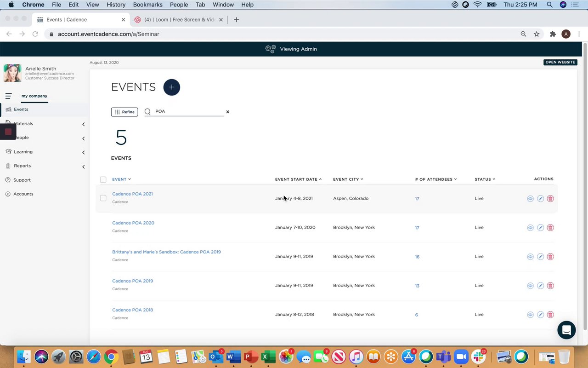Open the Bookmarks menu in menu bar
This screenshot has width=588, height=368.
[147, 5]
